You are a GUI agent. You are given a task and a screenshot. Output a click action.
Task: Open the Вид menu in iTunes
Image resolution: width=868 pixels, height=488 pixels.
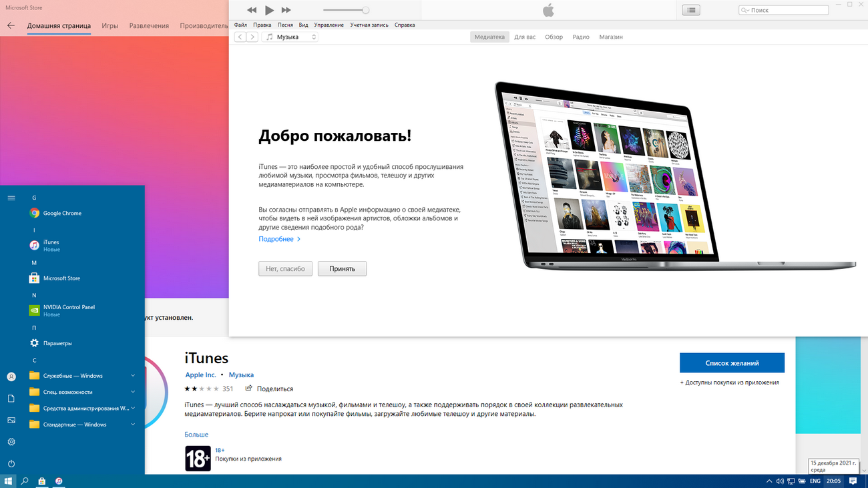coord(303,25)
